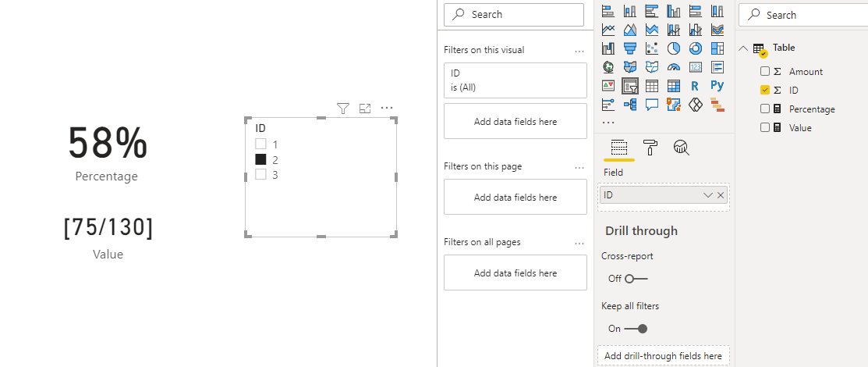Image resolution: width=868 pixels, height=367 pixels.
Task: Click 'Add drill-through fields here' box
Action: click(x=663, y=356)
